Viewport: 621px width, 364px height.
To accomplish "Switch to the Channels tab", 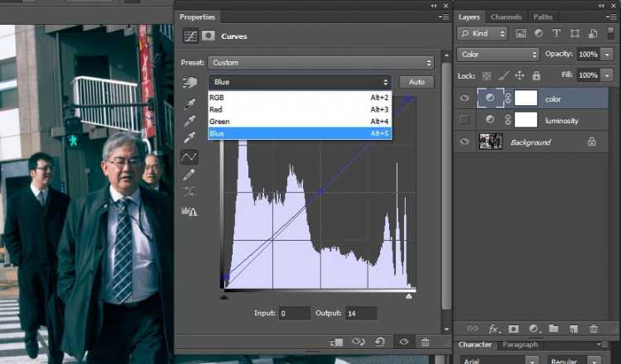I will point(506,17).
